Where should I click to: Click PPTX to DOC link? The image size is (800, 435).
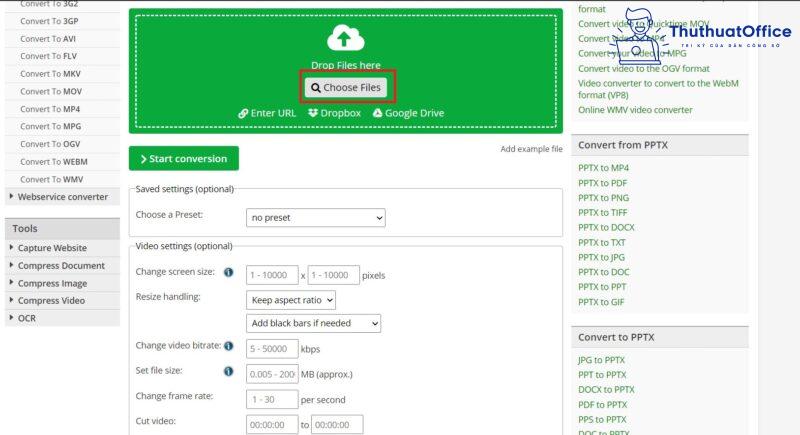(604, 272)
